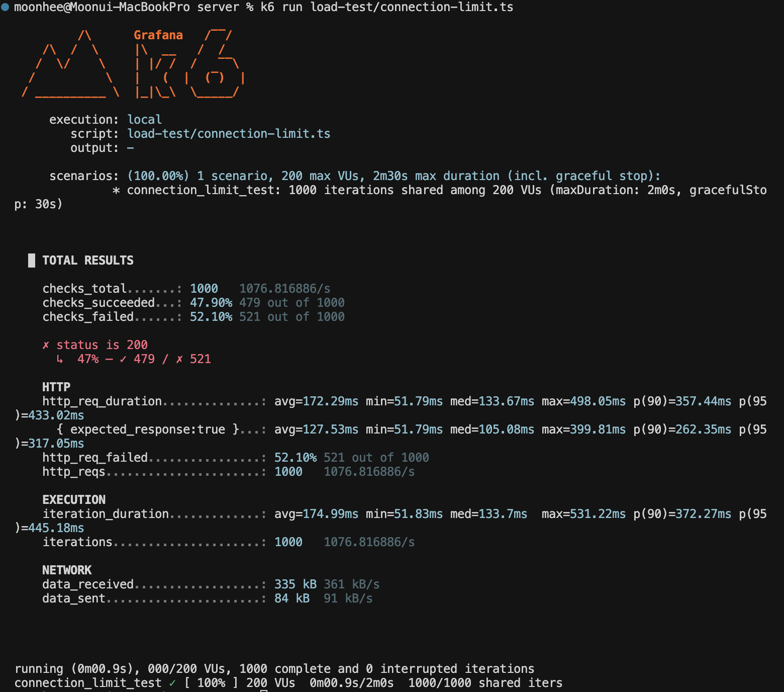784x692 pixels.
Task: Click the 'TOTAL RESULTS' heading
Action: pyautogui.click(x=88, y=261)
